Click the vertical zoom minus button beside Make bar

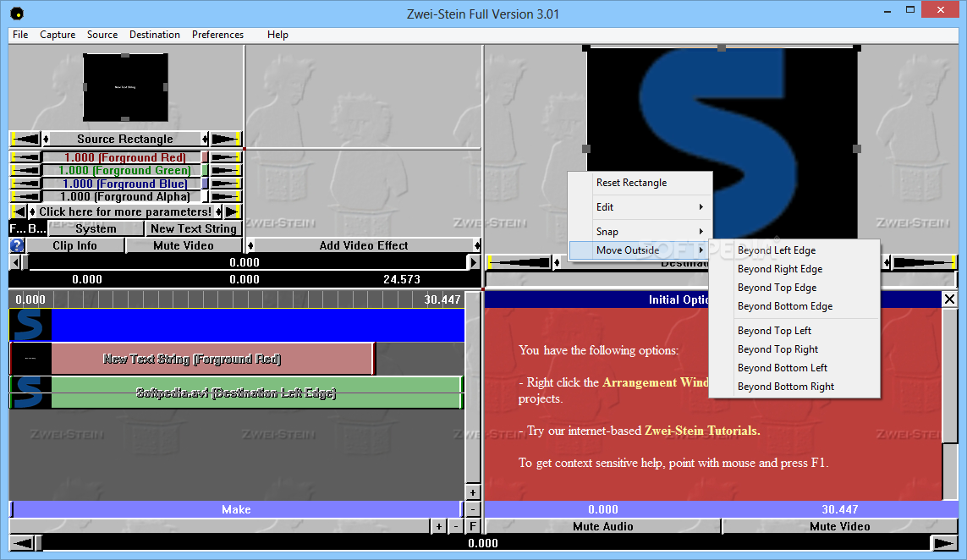coord(472,509)
